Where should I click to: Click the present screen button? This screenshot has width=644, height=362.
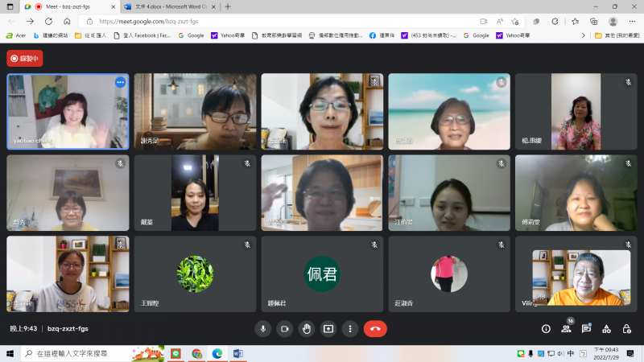[x=328, y=329]
